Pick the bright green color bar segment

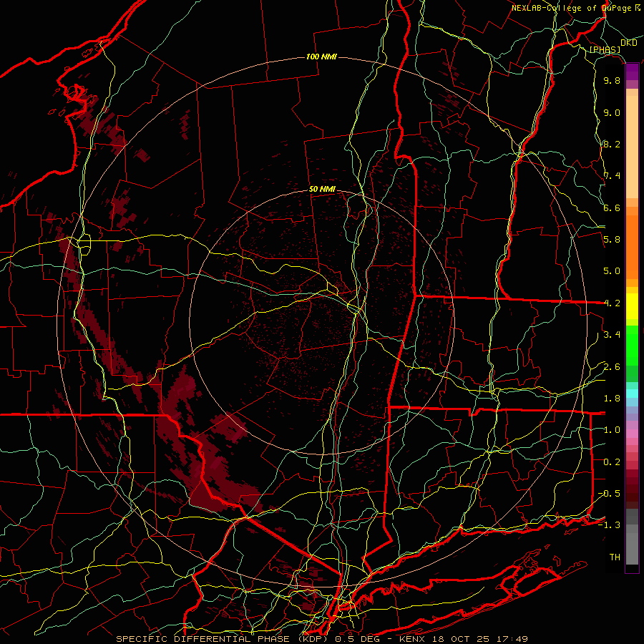click(x=632, y=346)
